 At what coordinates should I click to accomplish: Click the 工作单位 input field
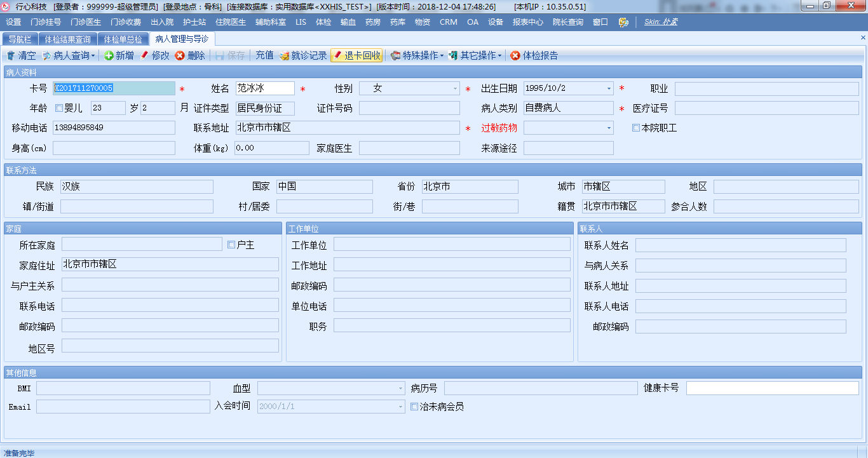click(452, 245)
